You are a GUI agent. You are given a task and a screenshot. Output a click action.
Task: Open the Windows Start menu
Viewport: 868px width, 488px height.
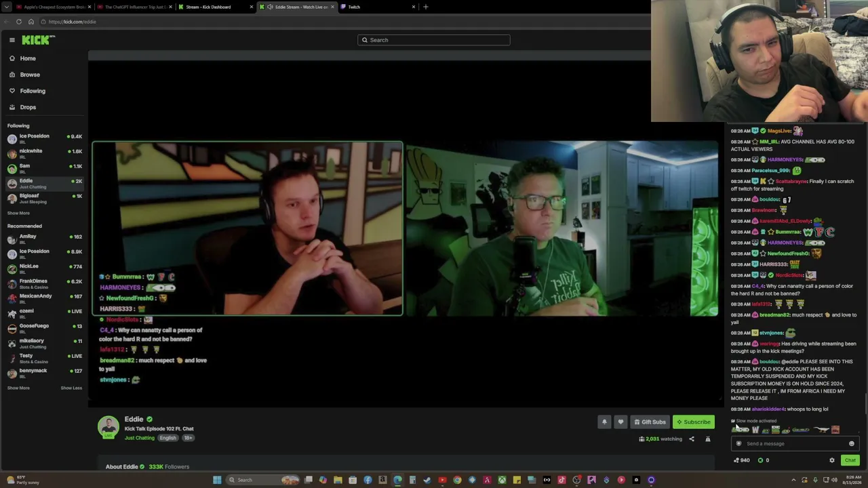click(x=217, y=480)
